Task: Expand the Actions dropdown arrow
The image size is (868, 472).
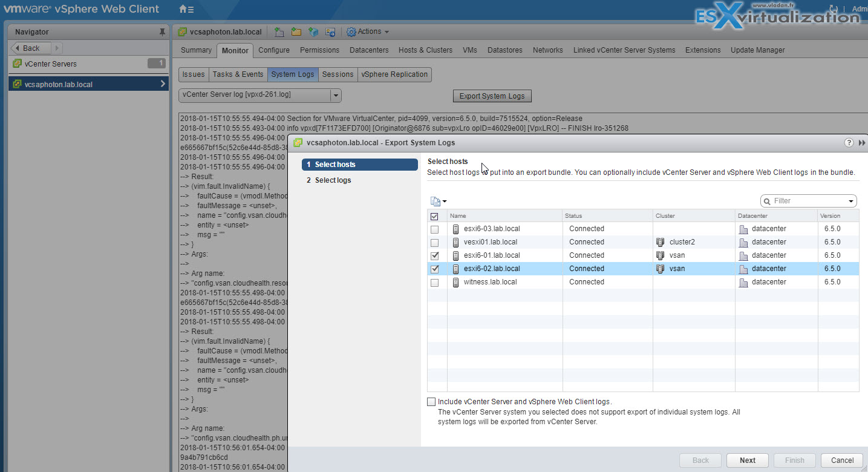Action: click(387, 32)
